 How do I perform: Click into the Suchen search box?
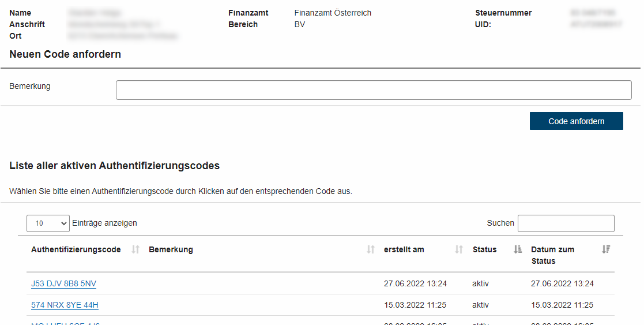tap(566, 223)
